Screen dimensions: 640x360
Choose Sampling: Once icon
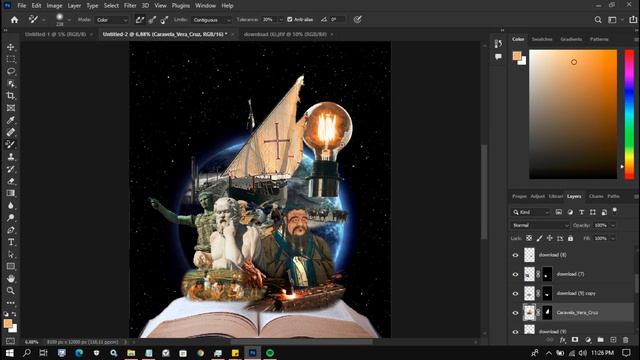pos(152,20)
